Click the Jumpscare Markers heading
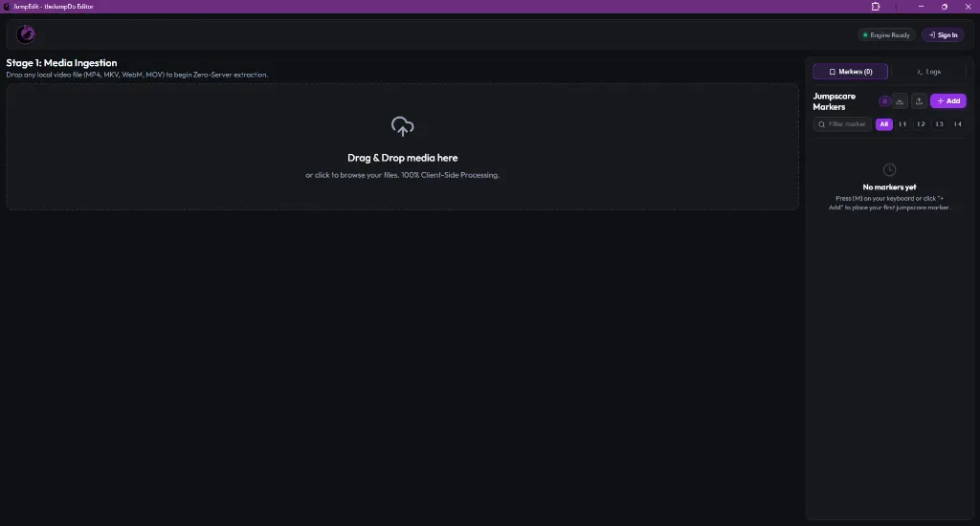 (835, 101)
